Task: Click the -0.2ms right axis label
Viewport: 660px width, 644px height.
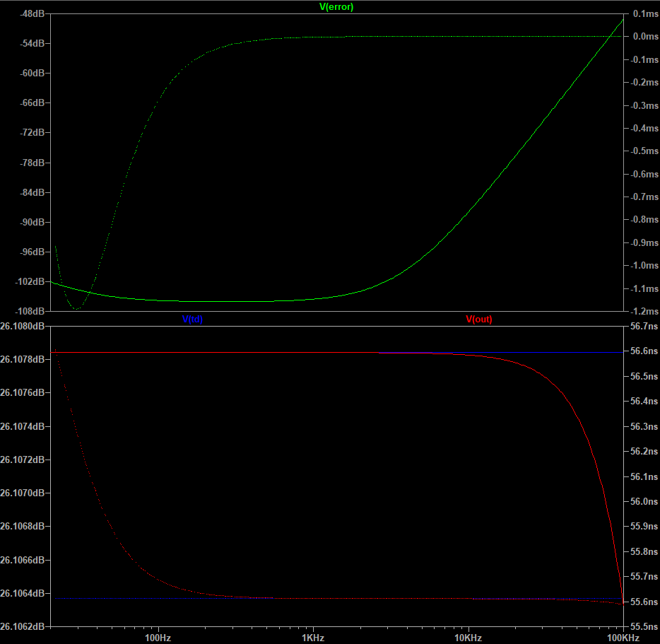Action: click(644, 82)
